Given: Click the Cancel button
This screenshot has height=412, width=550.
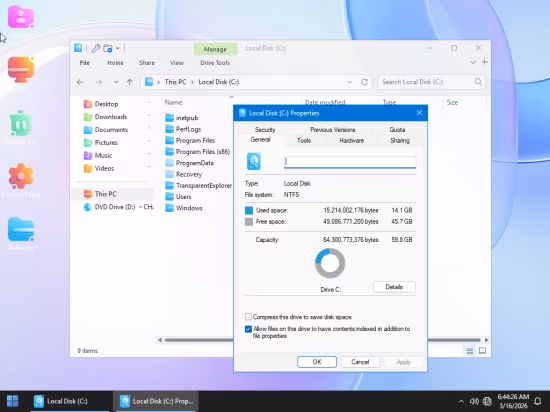Looking at the screenshot, I should (360, 362).
